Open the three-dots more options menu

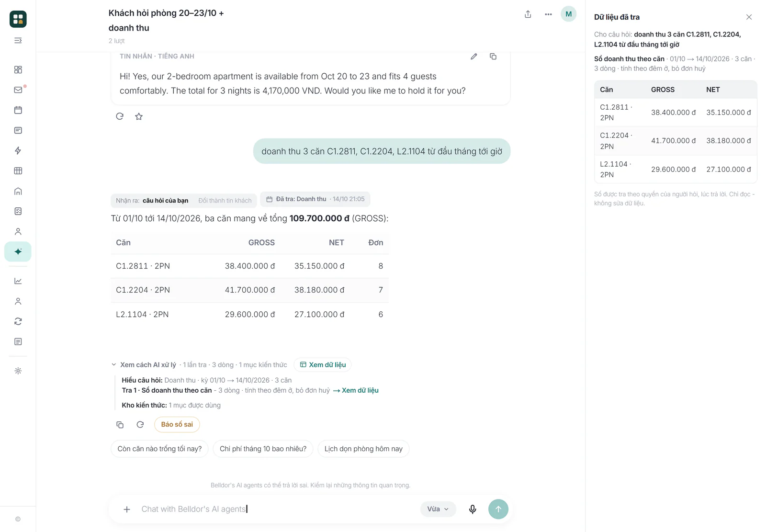(548, 14)
